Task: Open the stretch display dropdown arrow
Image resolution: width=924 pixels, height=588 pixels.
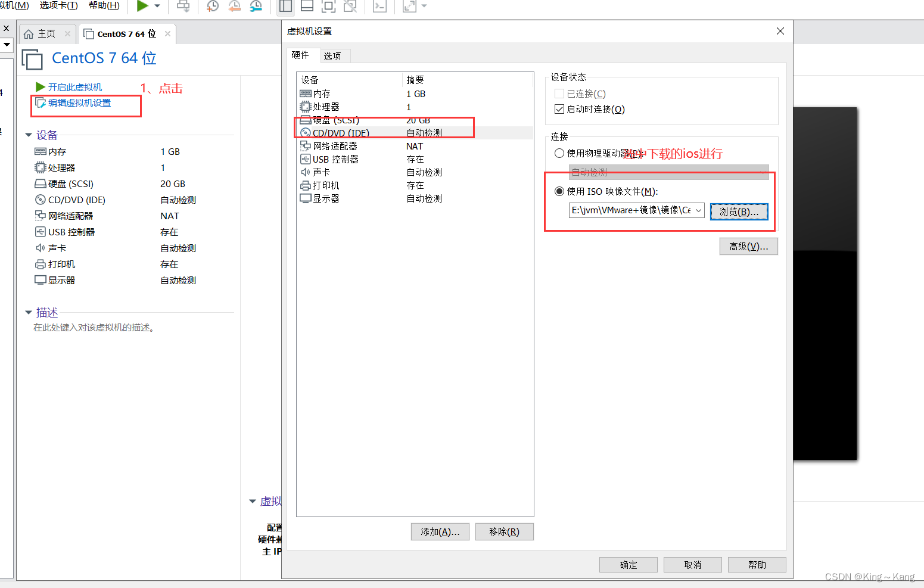Action: [x=424, y=6]
